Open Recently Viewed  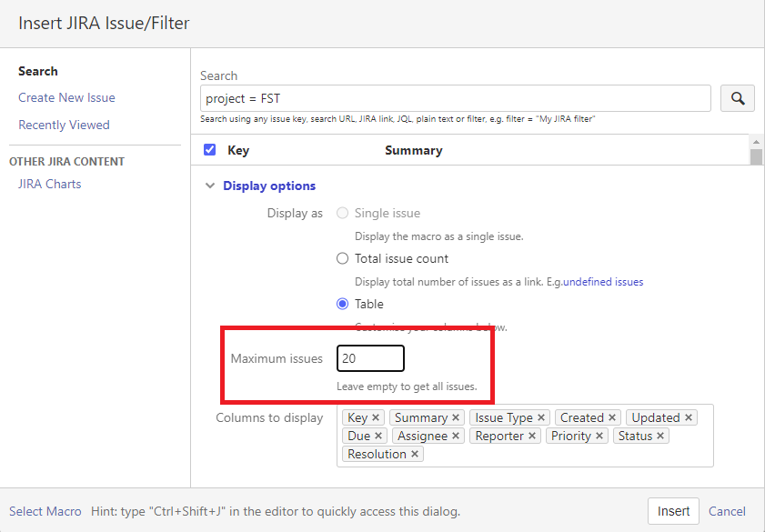(64, 125)
